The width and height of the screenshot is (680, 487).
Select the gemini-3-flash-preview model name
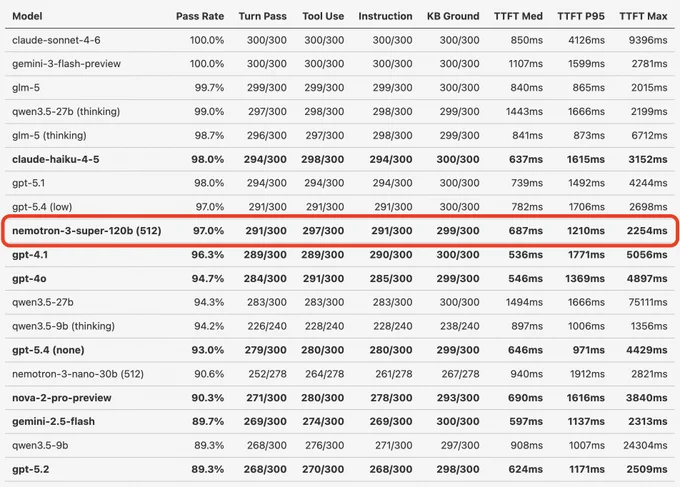(66, 64)
